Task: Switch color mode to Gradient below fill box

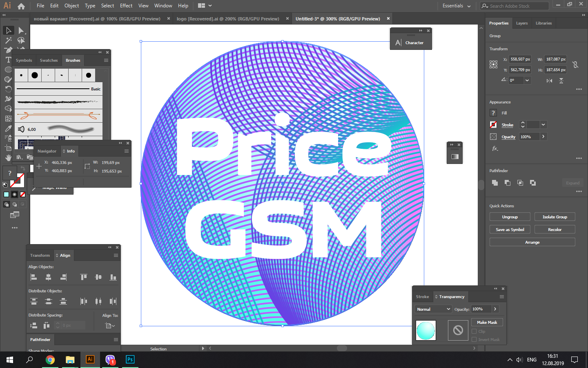Action: pos(14,194)
